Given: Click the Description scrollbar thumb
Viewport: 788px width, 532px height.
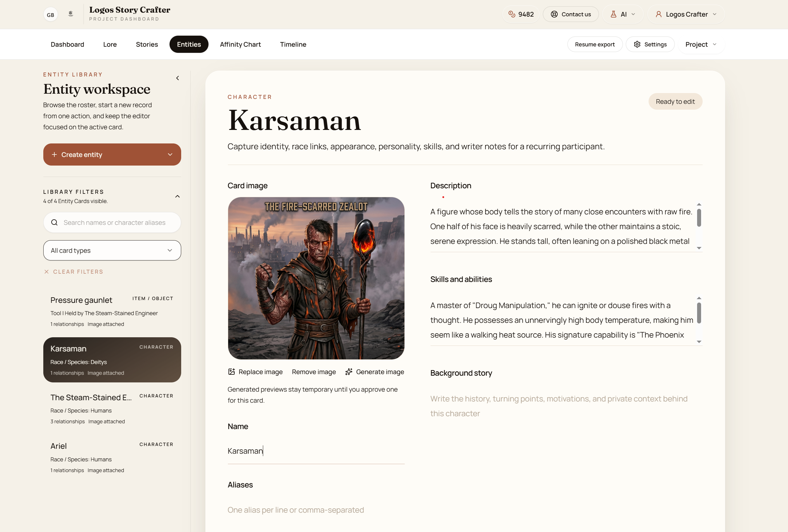Looking at the screenshot, I should [699, 218].
